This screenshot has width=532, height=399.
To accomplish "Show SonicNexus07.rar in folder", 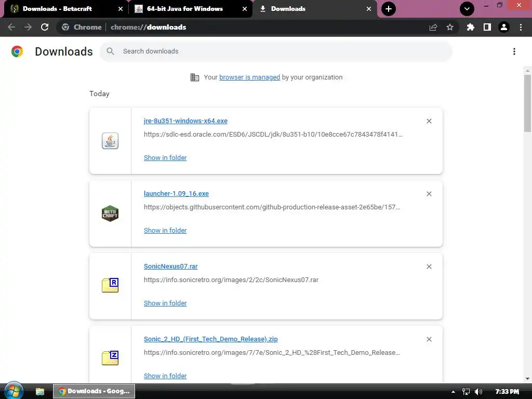I will pyautogui.click(x=165, y=303).
